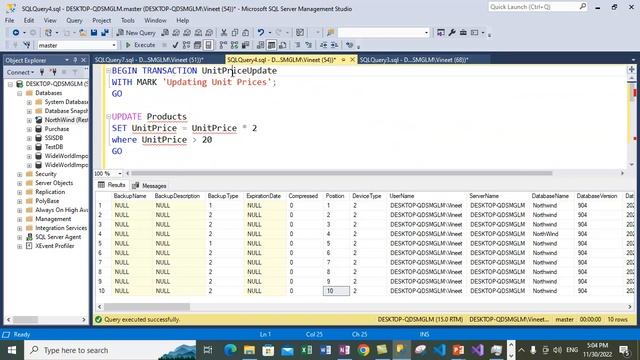This screenshot has width=640, height=360.
Task: Click the Save All icon
Action: (105, 33)
